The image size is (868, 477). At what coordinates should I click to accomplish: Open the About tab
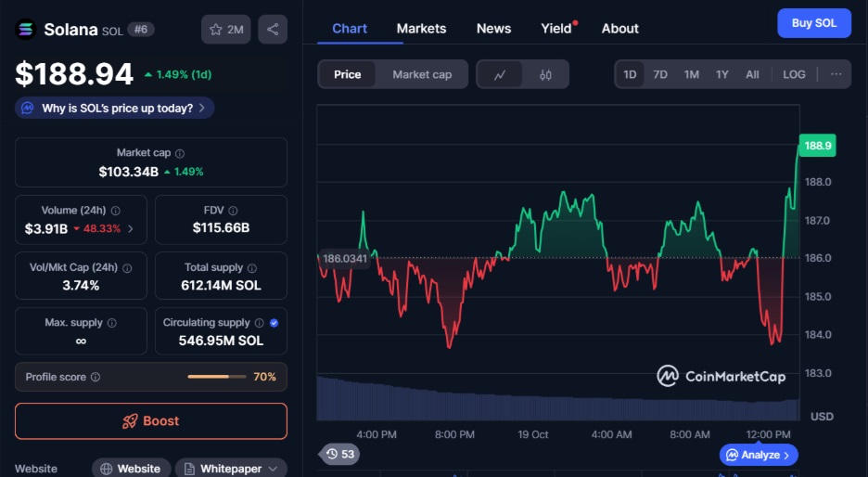pos(620,28)
